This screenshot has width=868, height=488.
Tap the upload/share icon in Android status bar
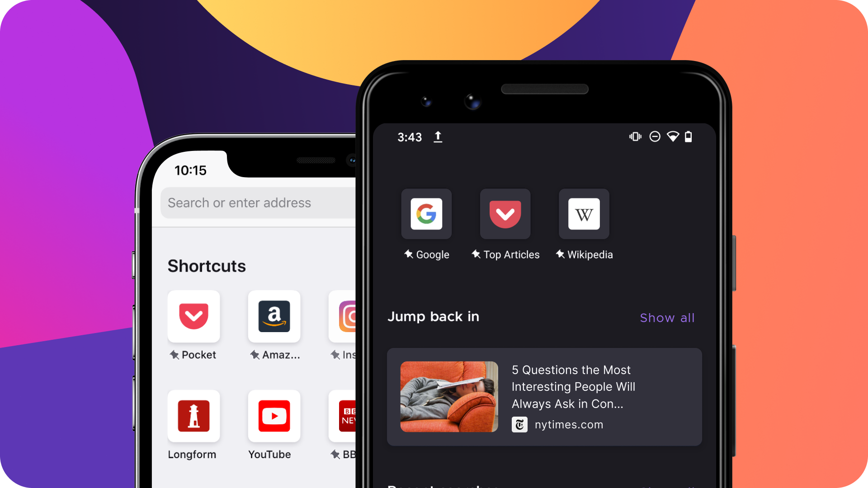click(x=438, y=136)
